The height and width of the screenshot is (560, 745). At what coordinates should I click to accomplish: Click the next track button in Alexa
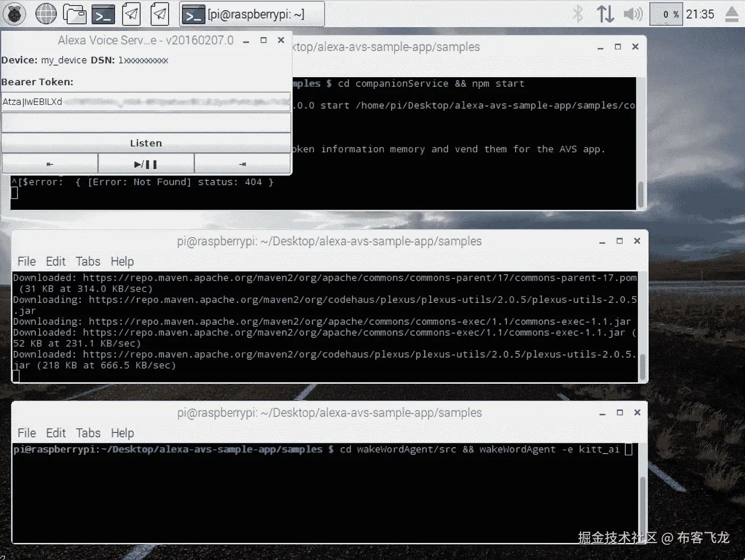click(x=243, y=164)
